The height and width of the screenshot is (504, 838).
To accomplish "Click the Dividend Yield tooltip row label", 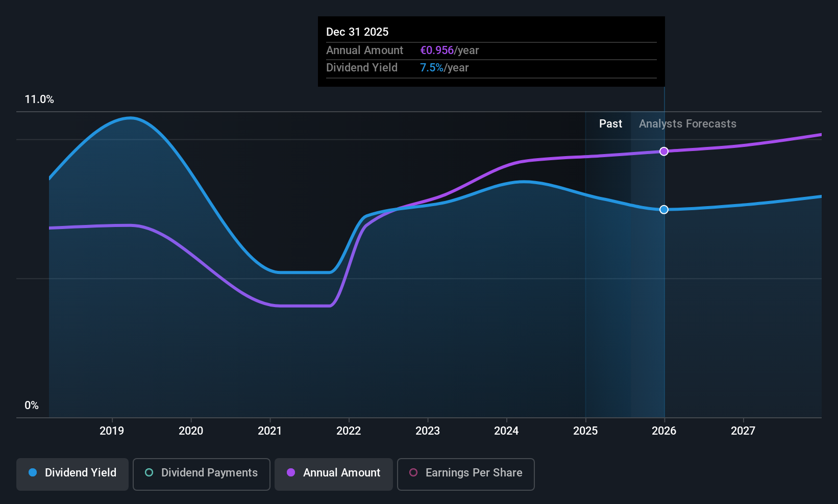I will coord(361,68).
